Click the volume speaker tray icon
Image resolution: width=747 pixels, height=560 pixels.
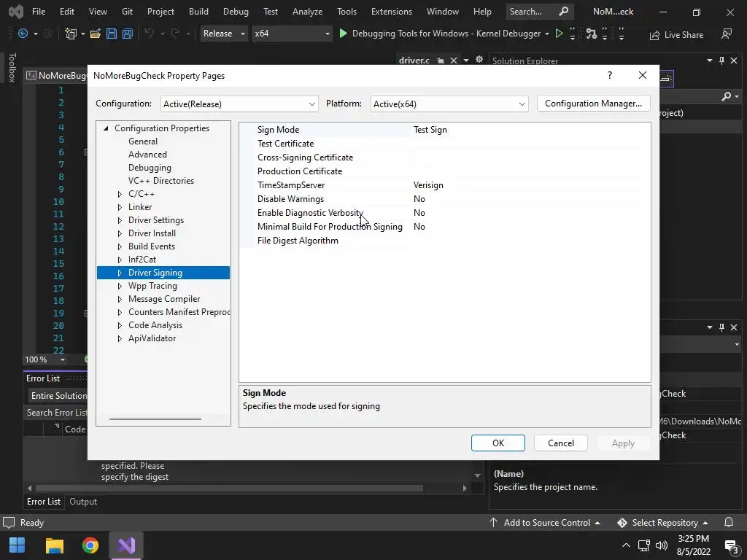click(x=661, y=545)
